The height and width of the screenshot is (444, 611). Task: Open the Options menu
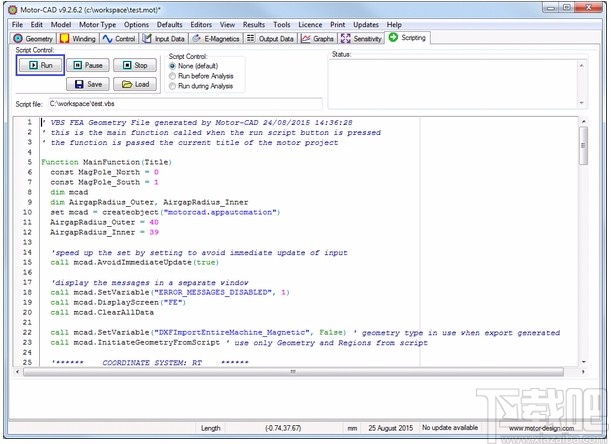[x=136, y=25]
